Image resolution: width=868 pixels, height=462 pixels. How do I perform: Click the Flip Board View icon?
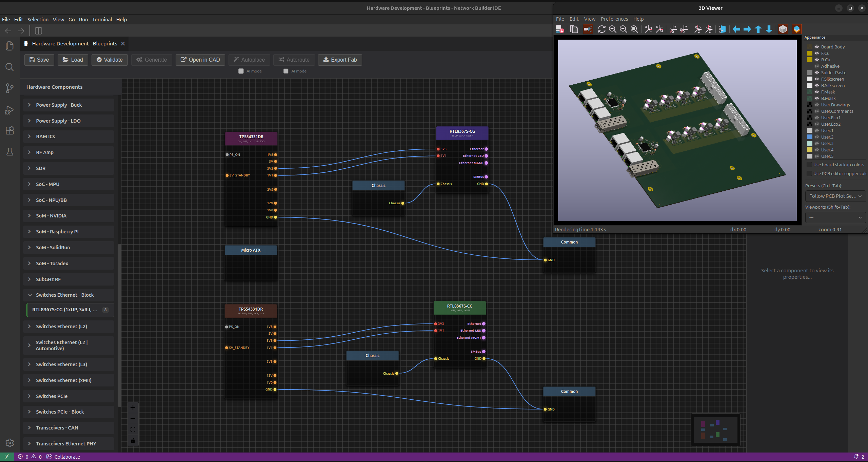(x=722, y=29)
